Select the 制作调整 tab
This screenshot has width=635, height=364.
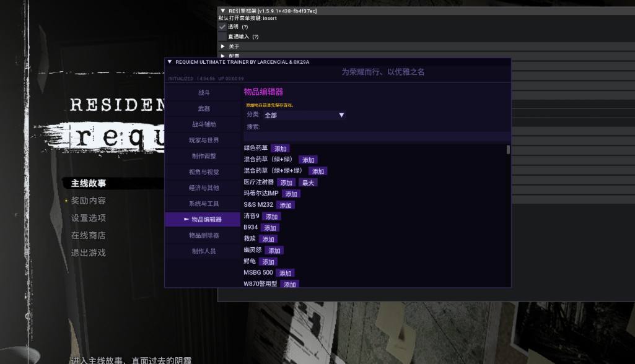203,156
